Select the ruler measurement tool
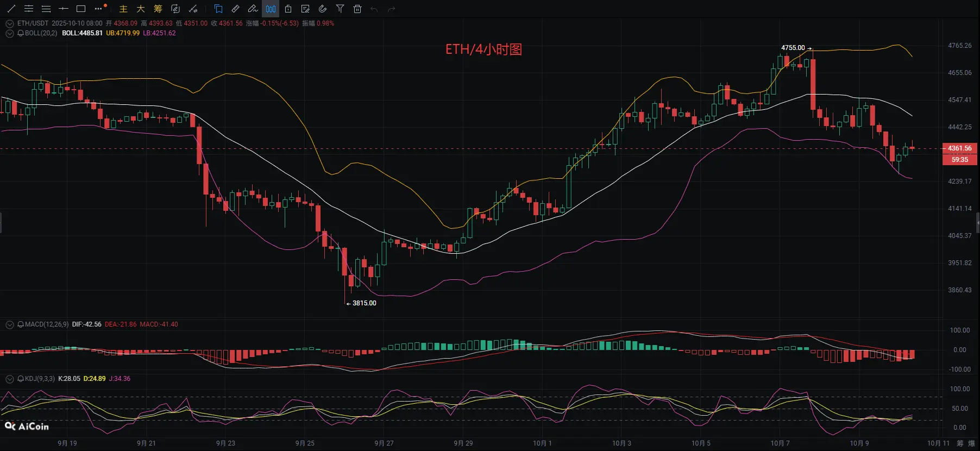This screenshot has height=451, width=980. (236, 9)
